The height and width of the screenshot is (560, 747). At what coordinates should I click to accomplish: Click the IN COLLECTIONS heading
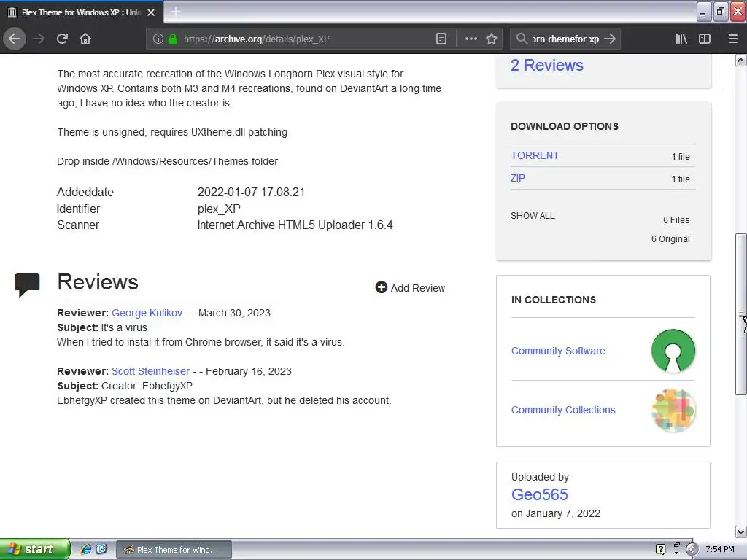(553, 300)
